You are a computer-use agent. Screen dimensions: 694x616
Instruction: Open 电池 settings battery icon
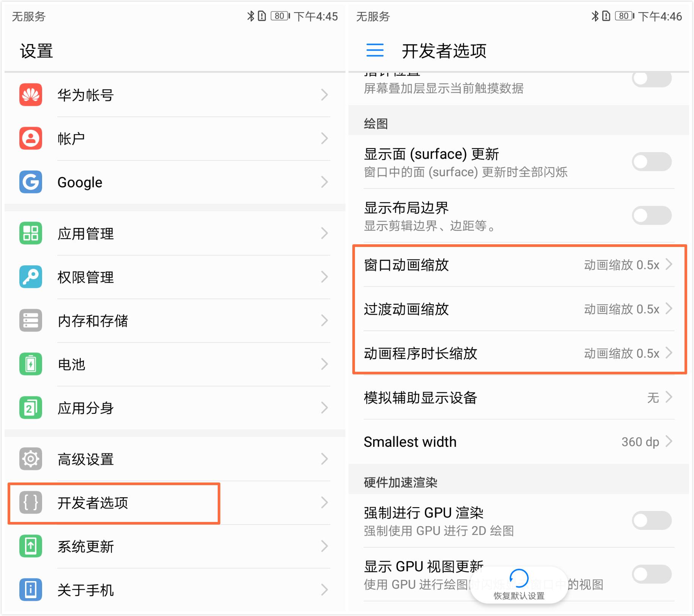[30, 364]
